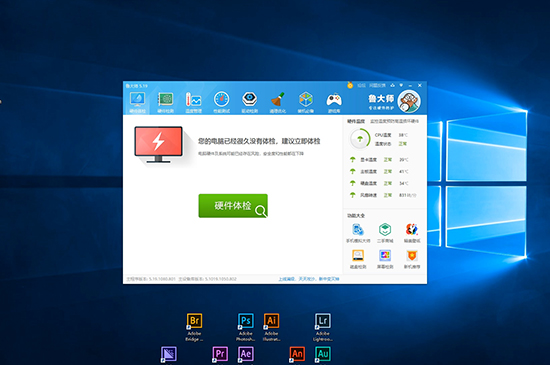
Task: Switch to the 硬件检测 circuit board tab
Action: [x=165, y=102]
